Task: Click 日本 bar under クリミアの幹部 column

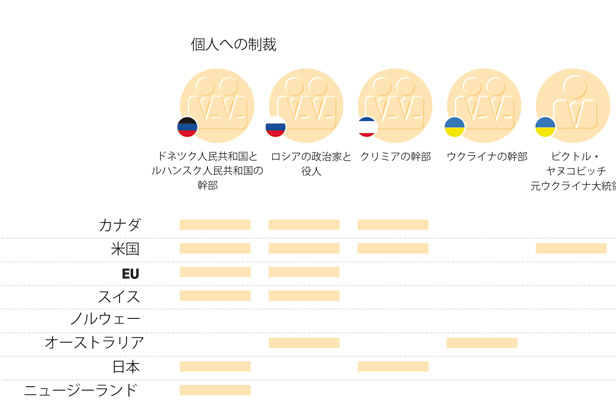Action: 393,367
